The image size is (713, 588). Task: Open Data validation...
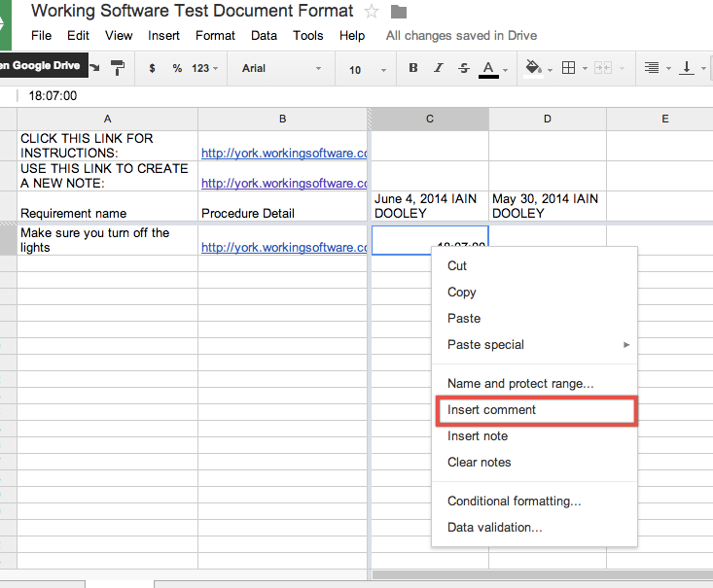[534, 528]
